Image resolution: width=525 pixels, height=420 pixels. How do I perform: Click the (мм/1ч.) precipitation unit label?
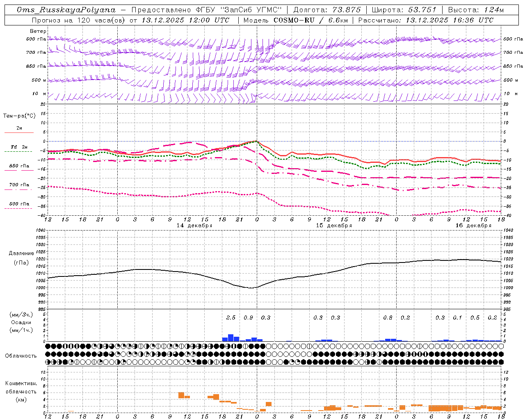pyautogui.click(x=21, y=330)
